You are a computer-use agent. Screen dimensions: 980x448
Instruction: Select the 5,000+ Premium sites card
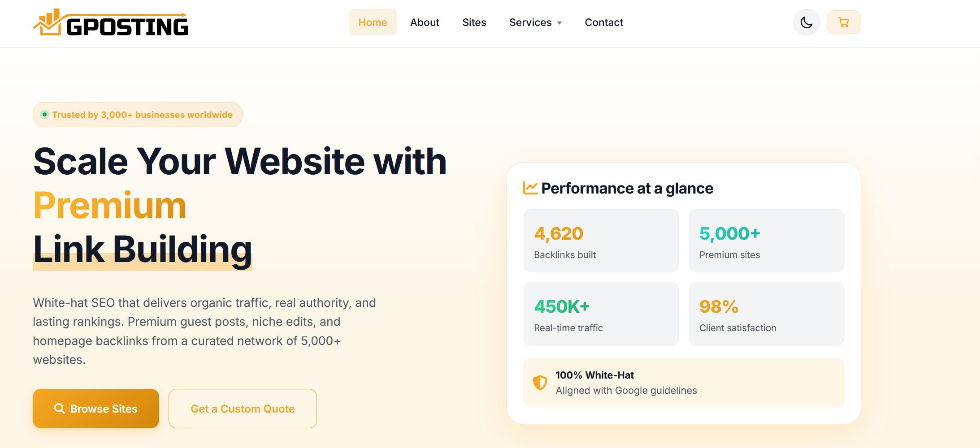(766, 241)
